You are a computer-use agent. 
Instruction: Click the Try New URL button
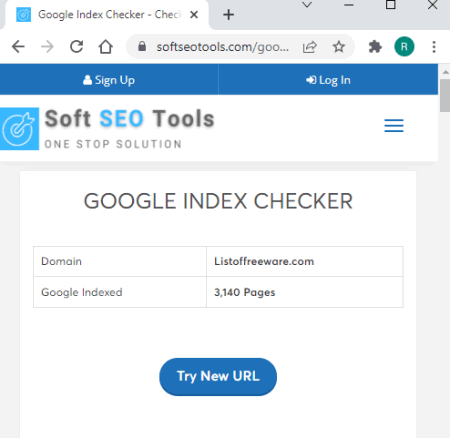click(x=218, y=377)
